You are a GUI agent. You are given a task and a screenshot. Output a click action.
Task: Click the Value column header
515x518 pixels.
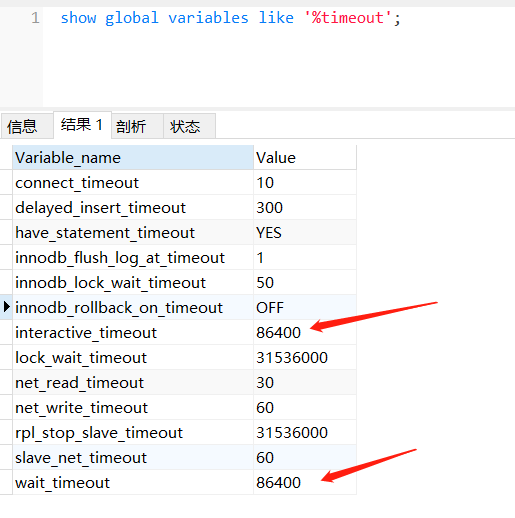tap(305, 157)
